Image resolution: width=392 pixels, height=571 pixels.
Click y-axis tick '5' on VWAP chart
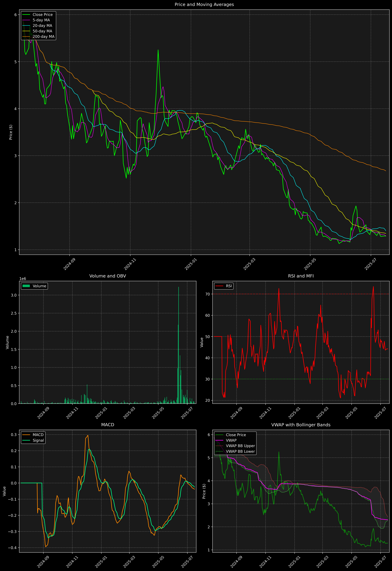209,458
